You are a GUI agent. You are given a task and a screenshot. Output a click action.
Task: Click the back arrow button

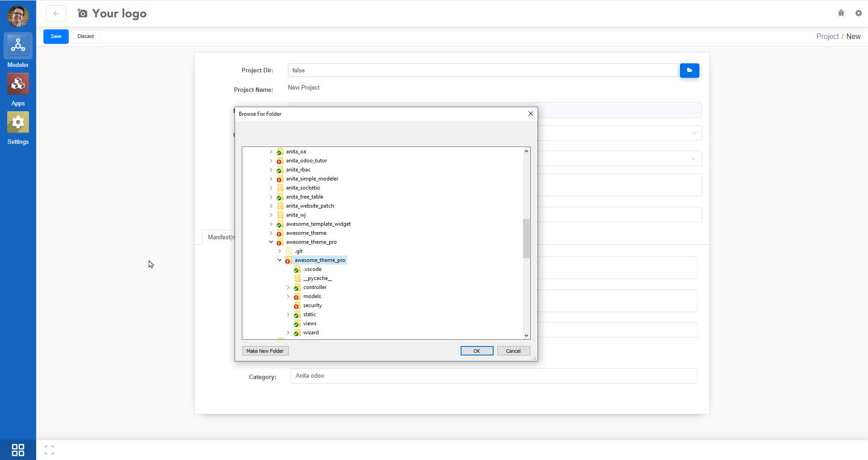tap(56, 14)
